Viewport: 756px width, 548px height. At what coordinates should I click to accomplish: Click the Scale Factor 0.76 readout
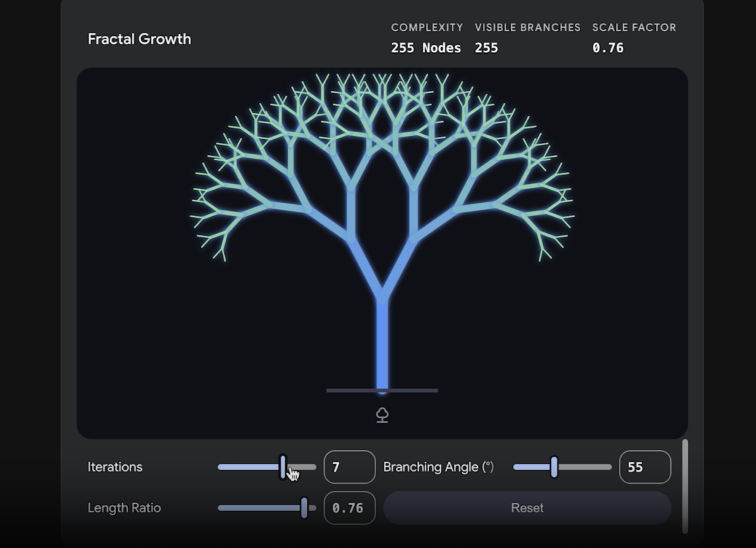(x=608, y=48)
